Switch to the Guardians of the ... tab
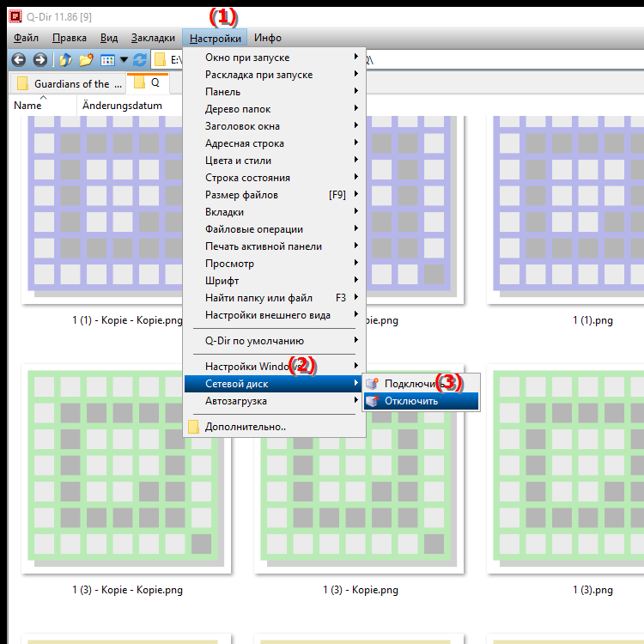 (68, 84)
